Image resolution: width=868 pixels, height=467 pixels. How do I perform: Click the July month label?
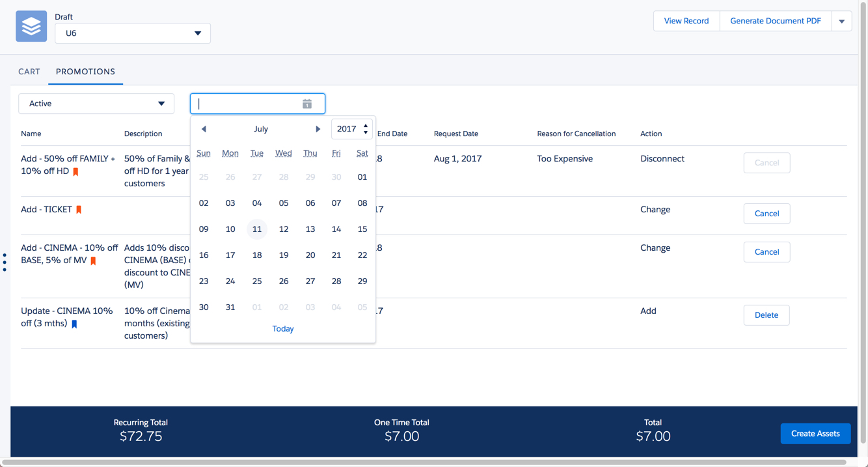tap(261, 129)
